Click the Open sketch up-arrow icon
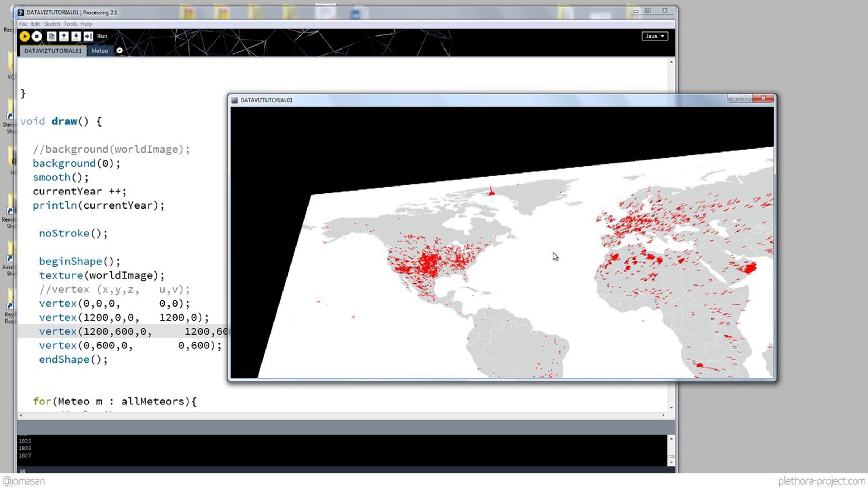Image resolution: width=868 pixels, height=488 pixels. [64, 36]
